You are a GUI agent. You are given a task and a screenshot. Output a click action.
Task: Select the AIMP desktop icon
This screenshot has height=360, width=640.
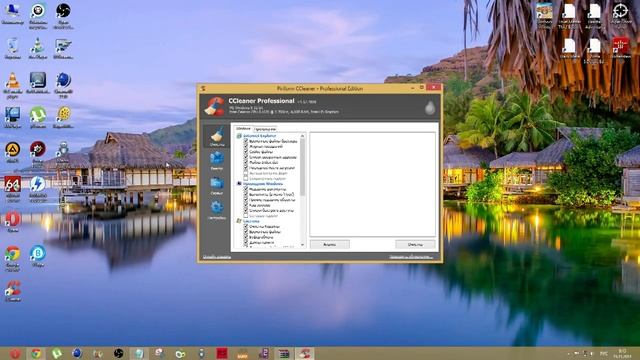click(13, 152)
